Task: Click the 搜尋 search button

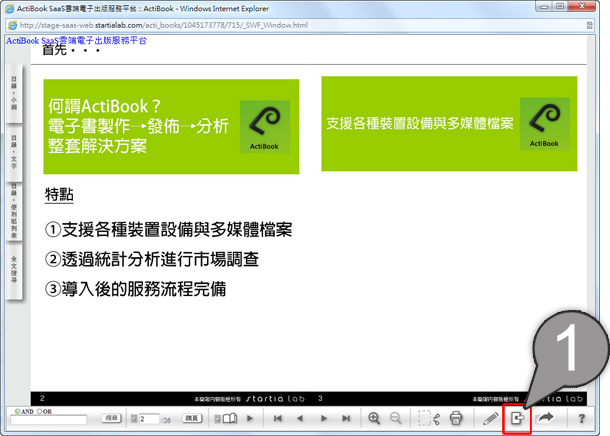Action: tap(111, 418)
